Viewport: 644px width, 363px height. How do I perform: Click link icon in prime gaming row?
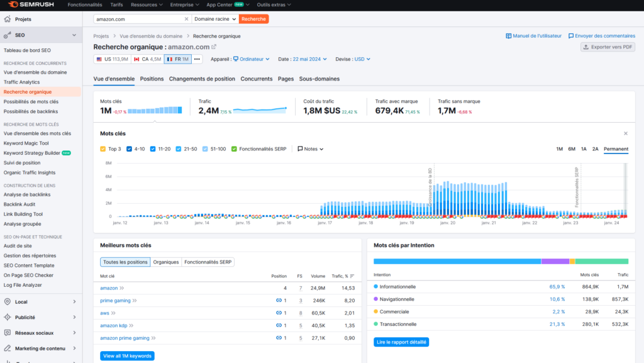point(279,301)
